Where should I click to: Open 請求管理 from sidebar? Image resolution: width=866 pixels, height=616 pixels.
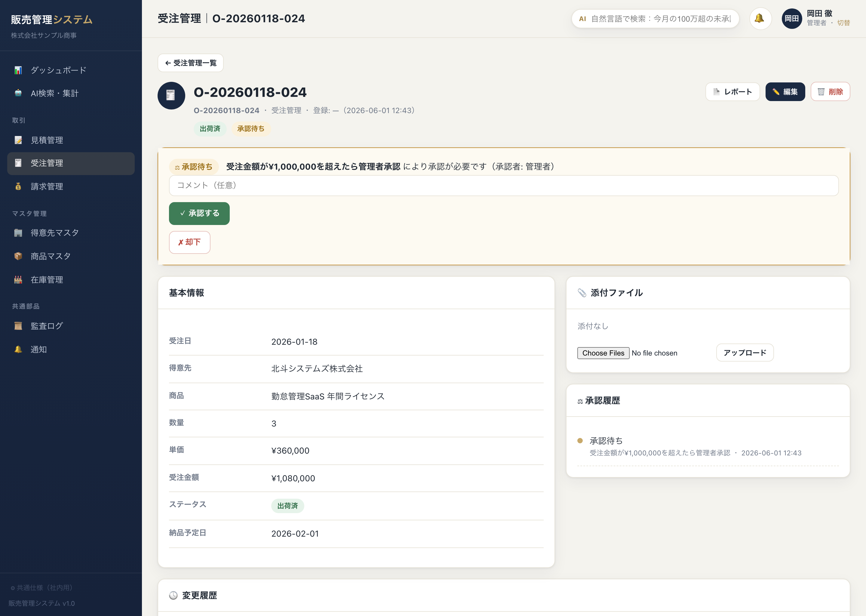[71, 186]
